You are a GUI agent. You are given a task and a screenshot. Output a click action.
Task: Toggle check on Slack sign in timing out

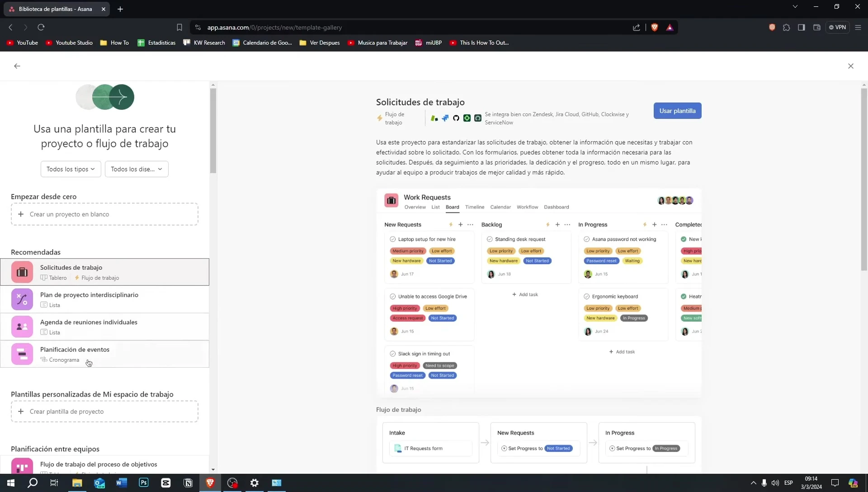[x=393, y=354]
